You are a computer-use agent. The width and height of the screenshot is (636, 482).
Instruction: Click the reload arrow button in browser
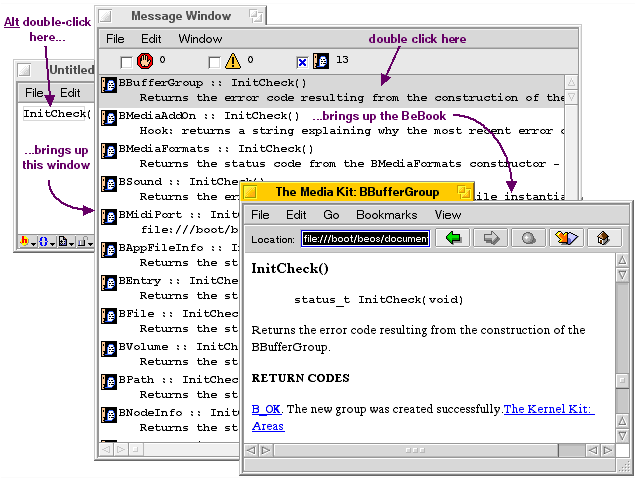click(x=567, y=238)
